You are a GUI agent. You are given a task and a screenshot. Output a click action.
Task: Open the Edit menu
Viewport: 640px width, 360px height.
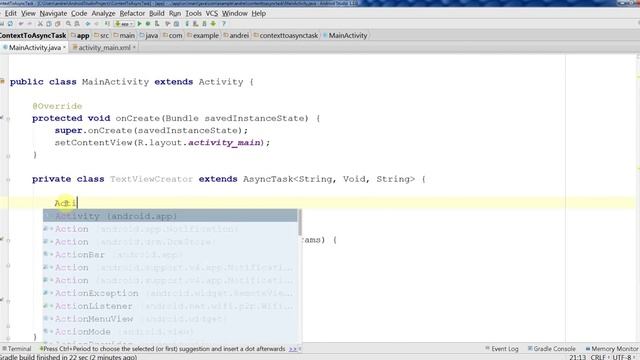[x=11, y=13]
